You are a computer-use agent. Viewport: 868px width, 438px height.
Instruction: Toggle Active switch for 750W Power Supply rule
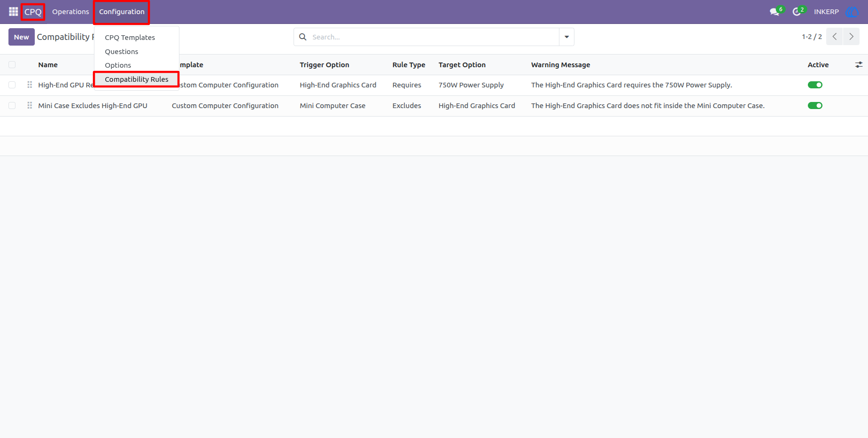point(815,85)
